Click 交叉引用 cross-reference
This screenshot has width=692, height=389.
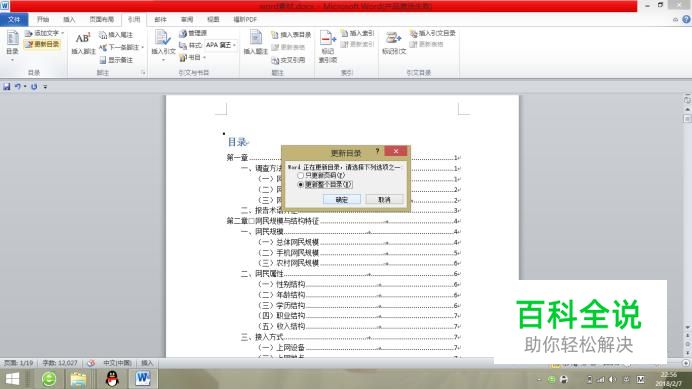pyautogui.click(x=288, y=60)
